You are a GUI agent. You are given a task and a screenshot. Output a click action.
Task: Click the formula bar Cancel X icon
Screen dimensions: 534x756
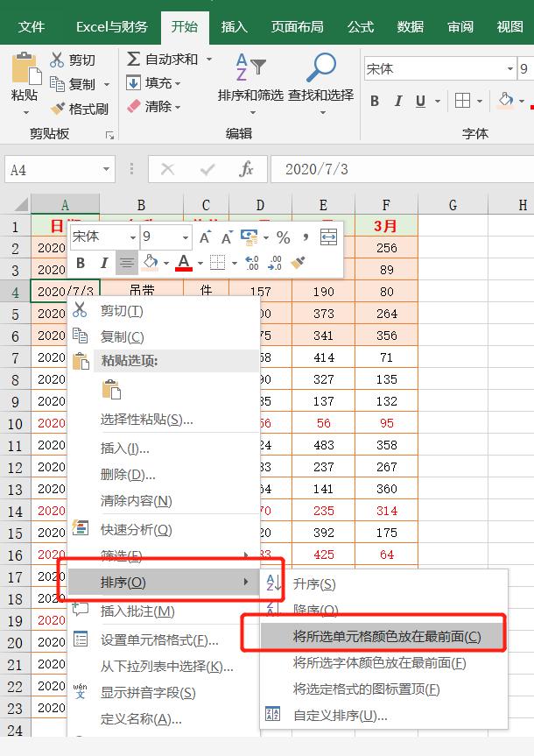(x=167, y=169)
